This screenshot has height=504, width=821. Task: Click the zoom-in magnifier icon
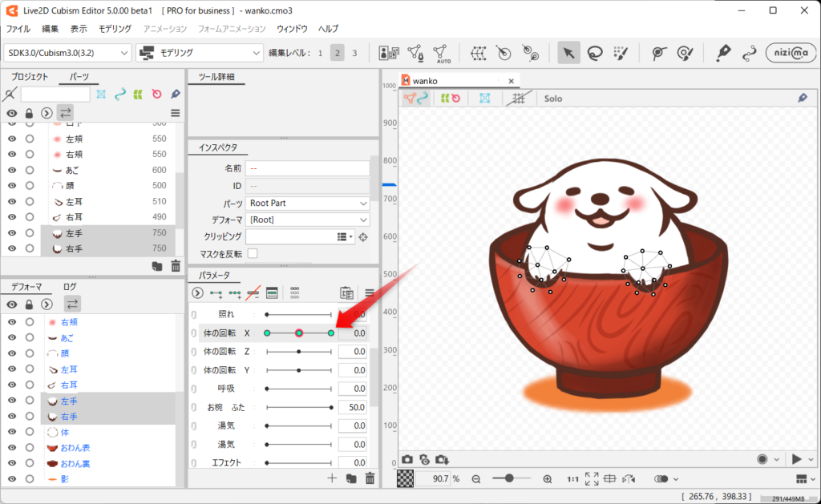point(548,479)
